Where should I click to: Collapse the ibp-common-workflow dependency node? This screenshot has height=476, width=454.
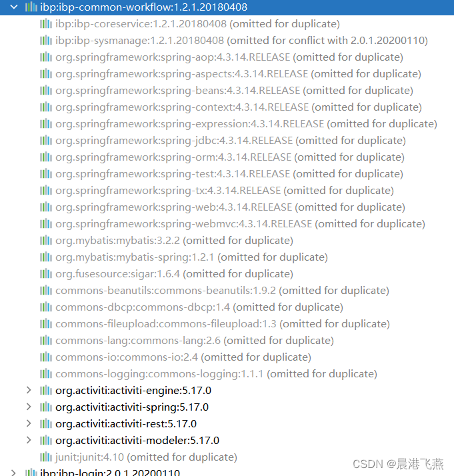(14, 7)
